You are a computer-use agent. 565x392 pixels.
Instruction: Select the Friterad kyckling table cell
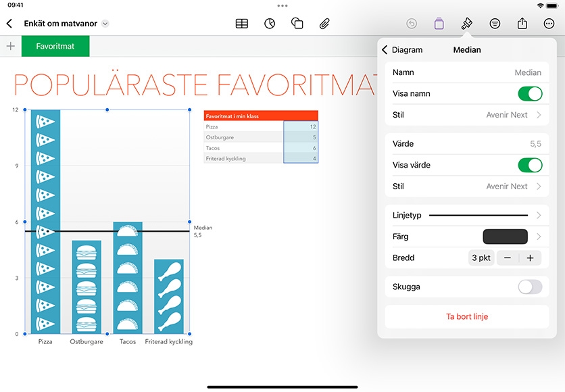click(x=243, y=159)
